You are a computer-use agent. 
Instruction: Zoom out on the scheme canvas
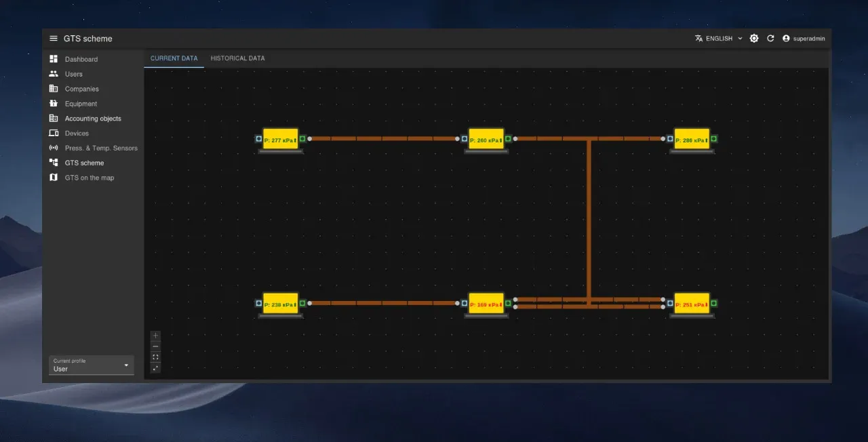[x=155, y=346]
